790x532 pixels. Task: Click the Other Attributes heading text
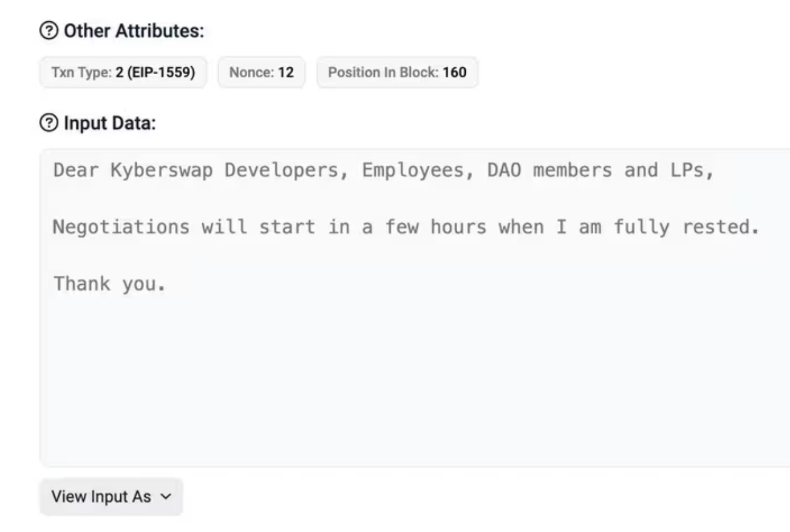tap(134, 32)
